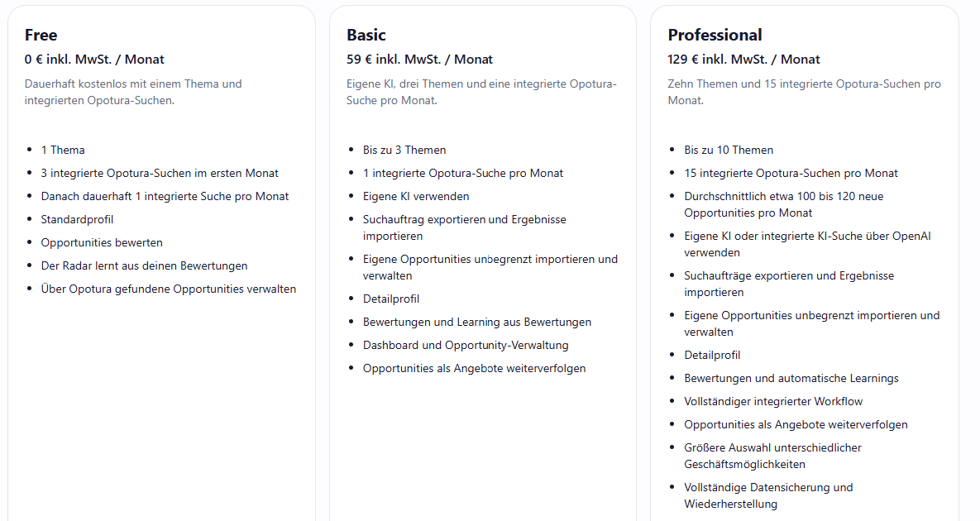980x521 pixels.
Task: Click 'Vollständige Datensicherung und Wiederherstellung' item
Action: click(768, 495)
